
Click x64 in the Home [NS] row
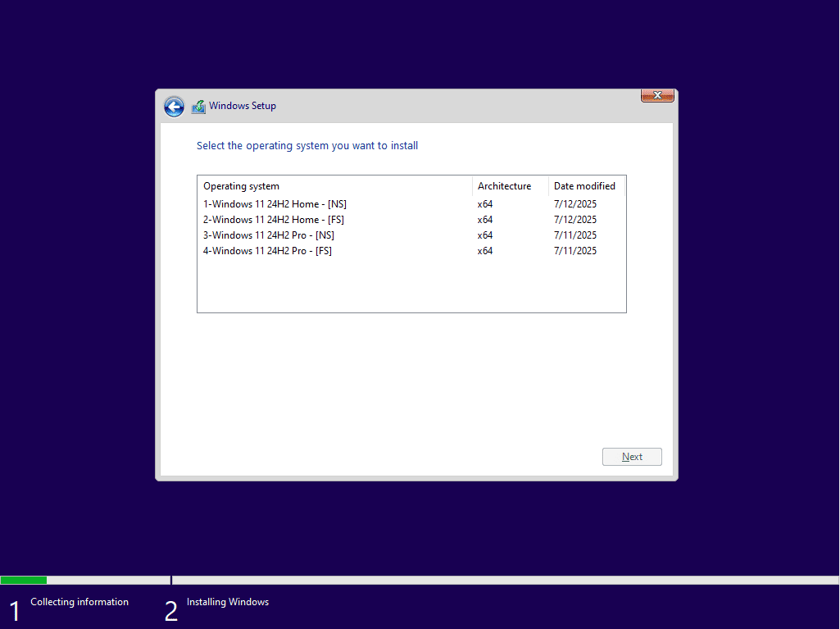pos(485,204)
